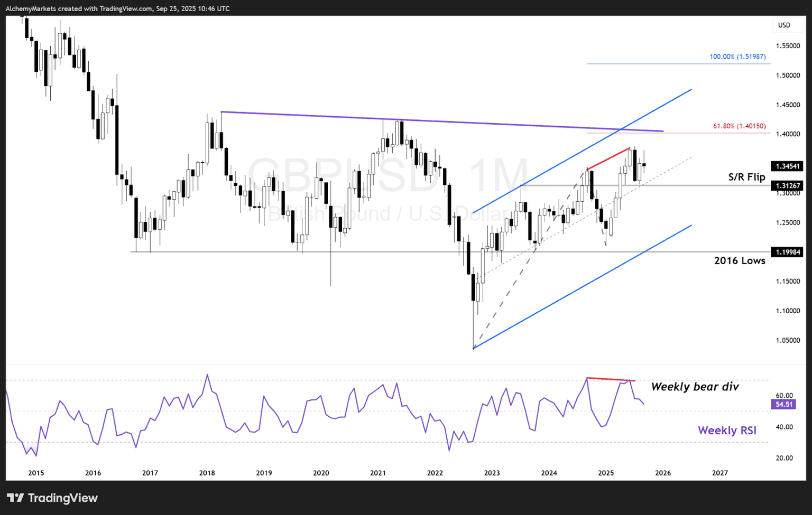Click the 100.00% (1.51987) Fibonacci label
Image resolution: width=812 pixels, height=515 pixels.
coord(737,57)
